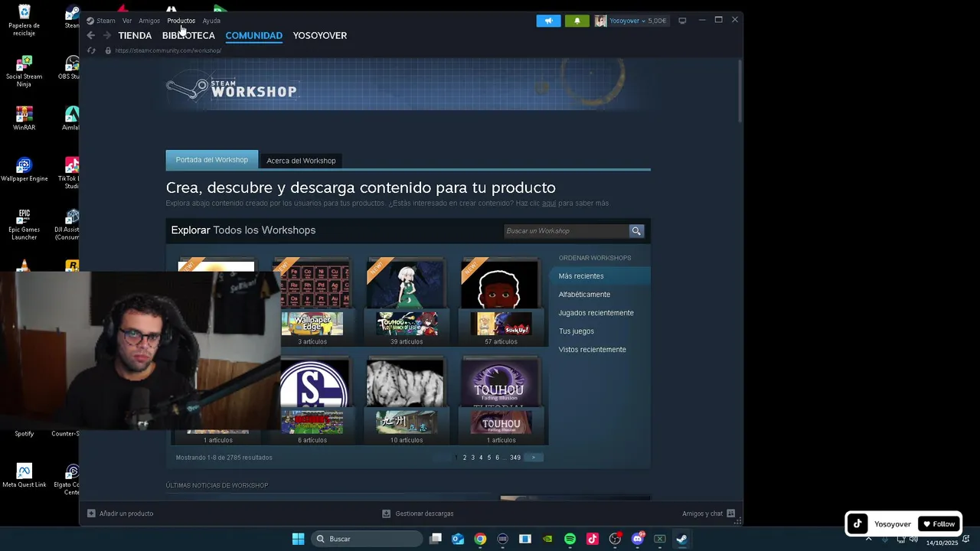The image size is (980, 551).
Task: Open TikTok from the taskbar
Action: click(x=592, y=539)
